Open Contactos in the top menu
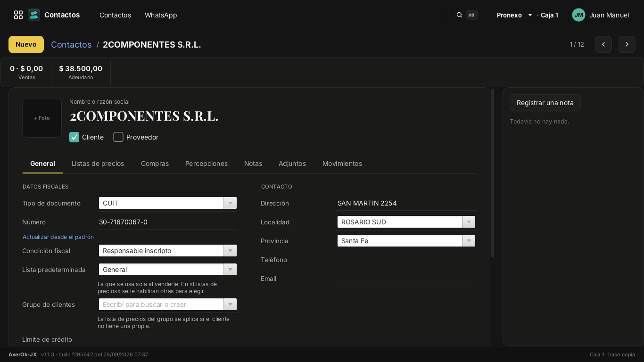 pyautogui.click(x=115, y=15)
